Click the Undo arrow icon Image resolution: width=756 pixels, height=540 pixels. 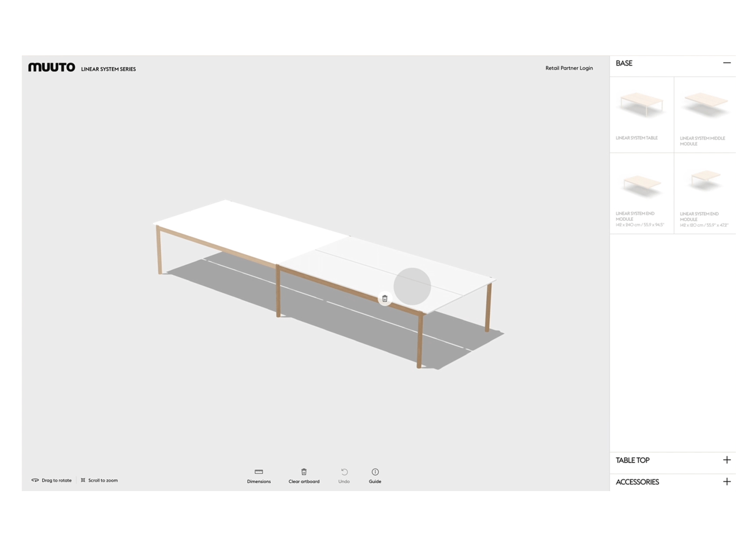click(x=344, y=472)
